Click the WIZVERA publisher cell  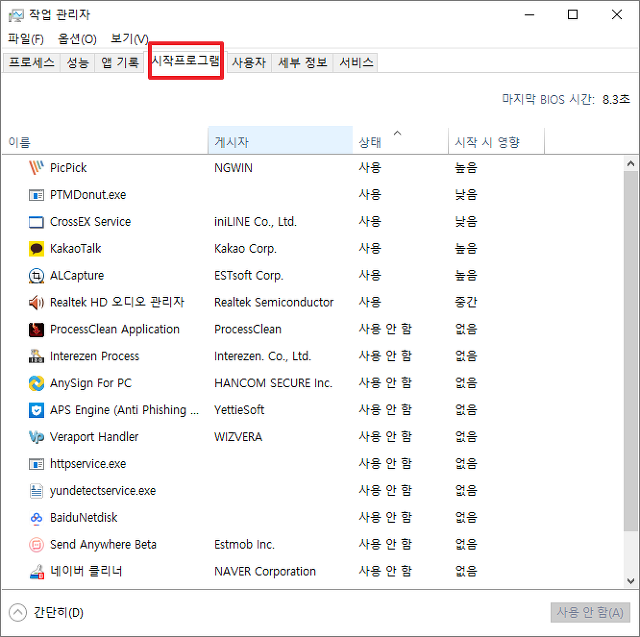point(238,437)
